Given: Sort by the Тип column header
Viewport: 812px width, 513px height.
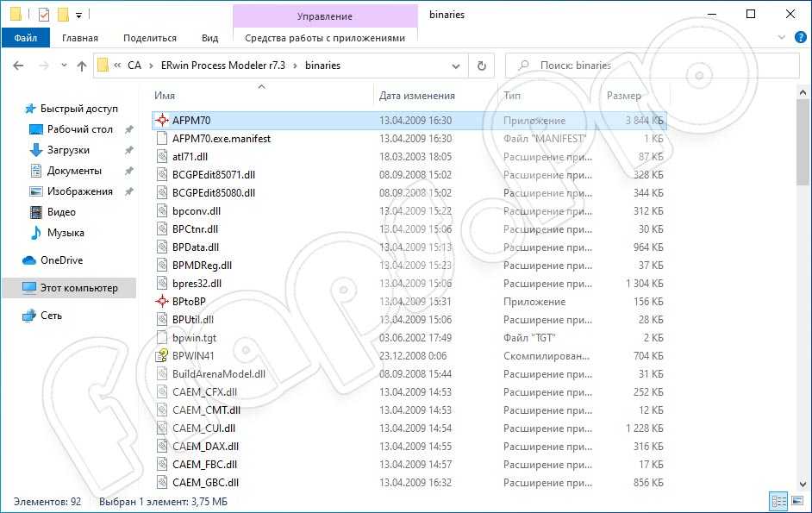Looking at the screenshot, I should point(549,96).
